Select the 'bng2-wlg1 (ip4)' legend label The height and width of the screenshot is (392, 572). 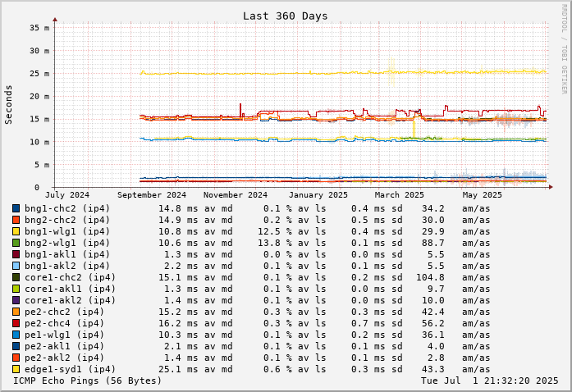click(67, 243)
